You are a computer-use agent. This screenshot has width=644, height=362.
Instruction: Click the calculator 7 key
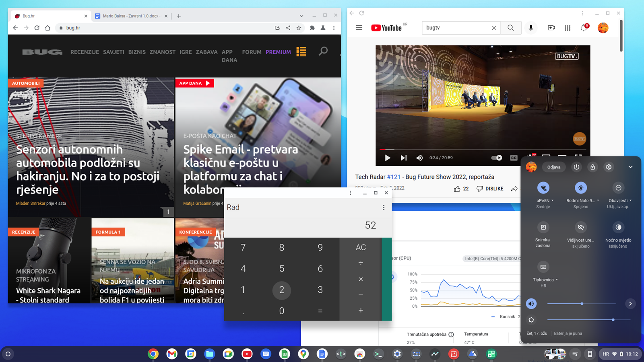pyautogui.click(x=243, y=247)
